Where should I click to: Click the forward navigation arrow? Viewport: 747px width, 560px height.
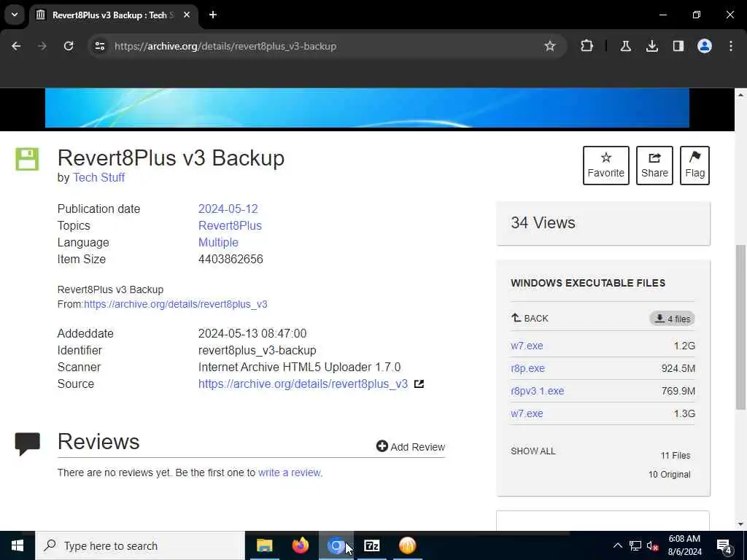pos(42,46)
